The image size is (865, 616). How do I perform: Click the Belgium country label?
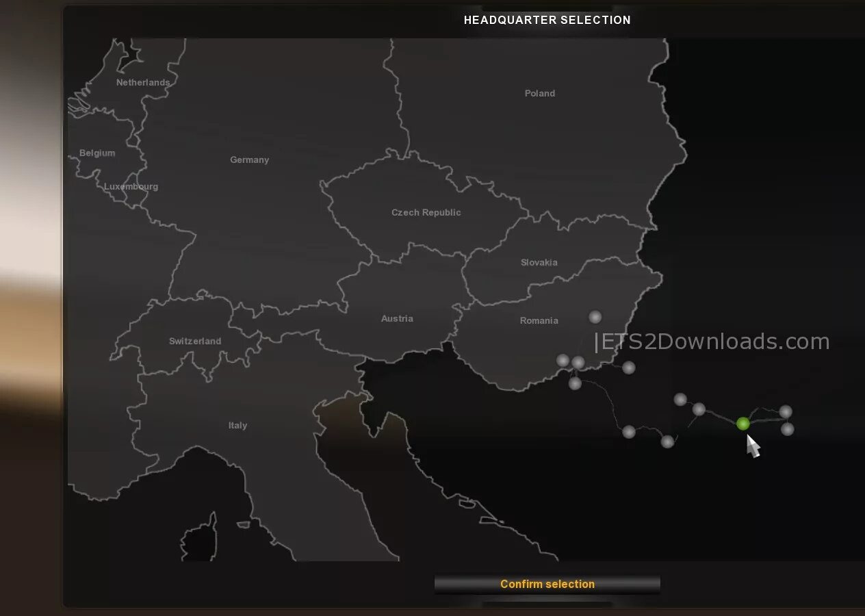[97, 153]
